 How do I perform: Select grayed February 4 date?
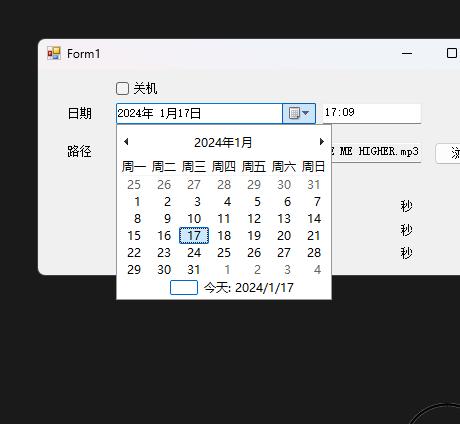[317, 270]
